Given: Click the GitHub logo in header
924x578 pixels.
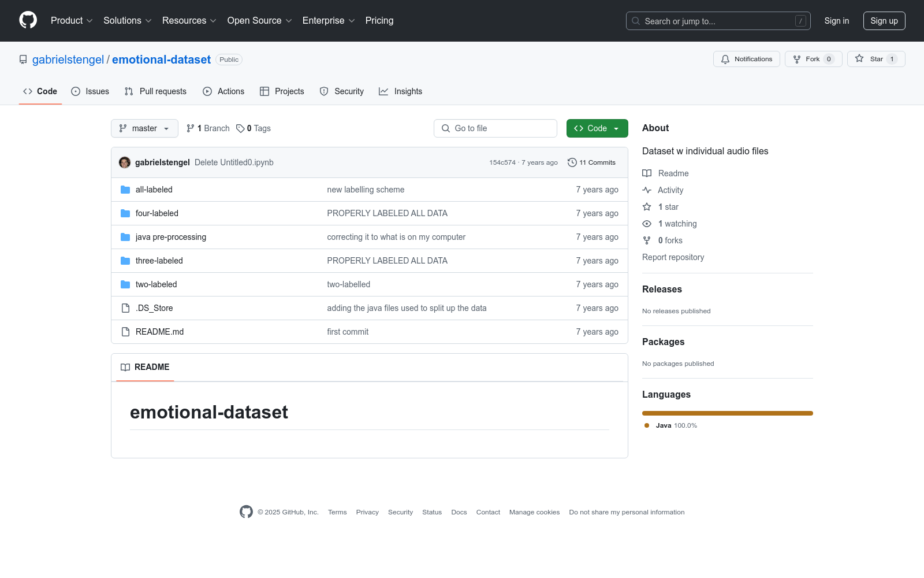Looking at the screenshot, I should coord(28,20).
